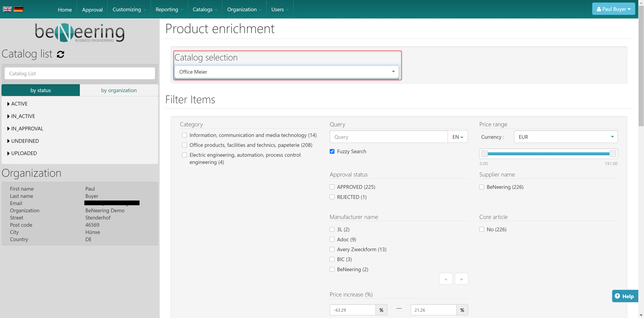Open the Office Meier catalog dropdown
The image size is (644, 318).
click(x=286, y=72)
